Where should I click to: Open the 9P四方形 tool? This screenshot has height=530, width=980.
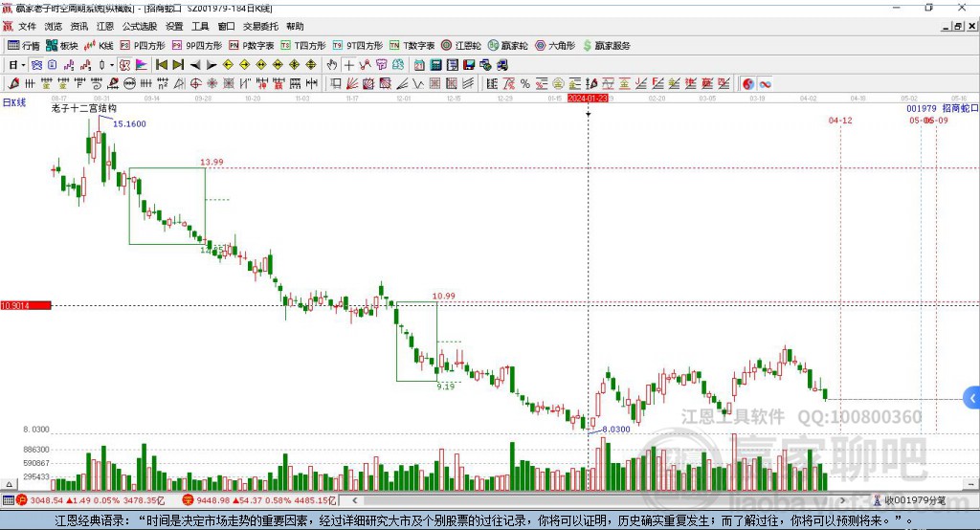(x=197, y=46)
